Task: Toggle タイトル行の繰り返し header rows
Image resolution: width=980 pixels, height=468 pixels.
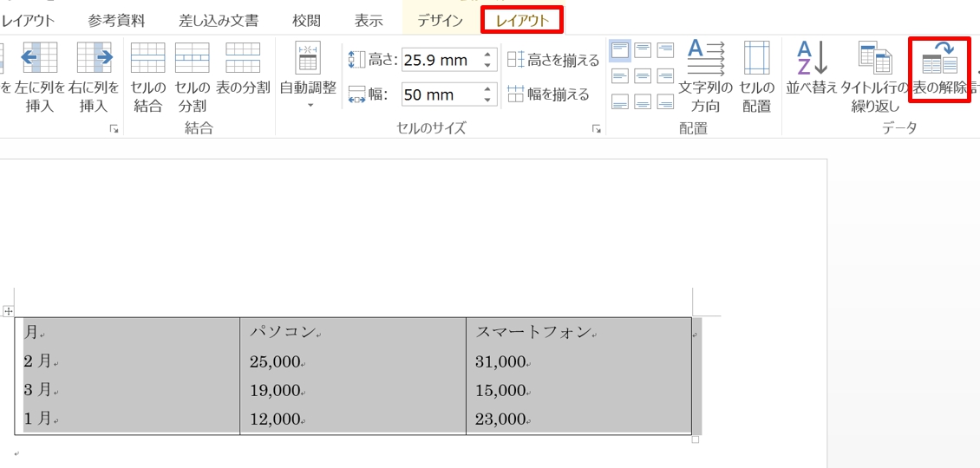Action: 875,77
